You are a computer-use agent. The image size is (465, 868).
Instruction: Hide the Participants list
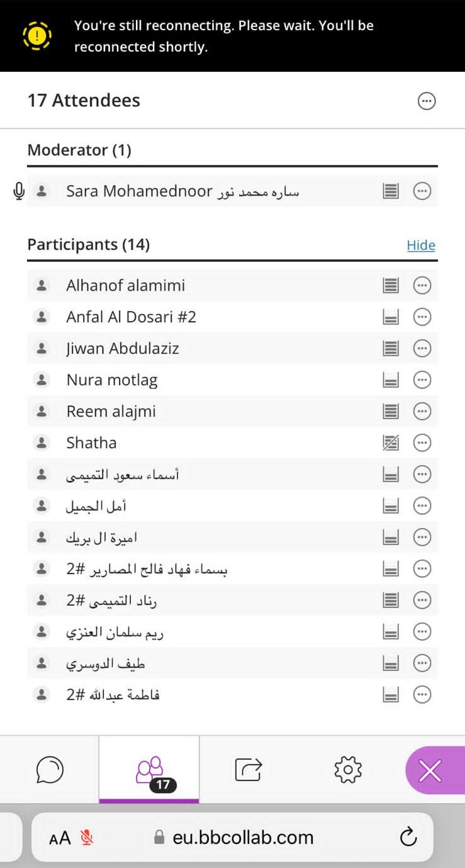pos(421,245)
